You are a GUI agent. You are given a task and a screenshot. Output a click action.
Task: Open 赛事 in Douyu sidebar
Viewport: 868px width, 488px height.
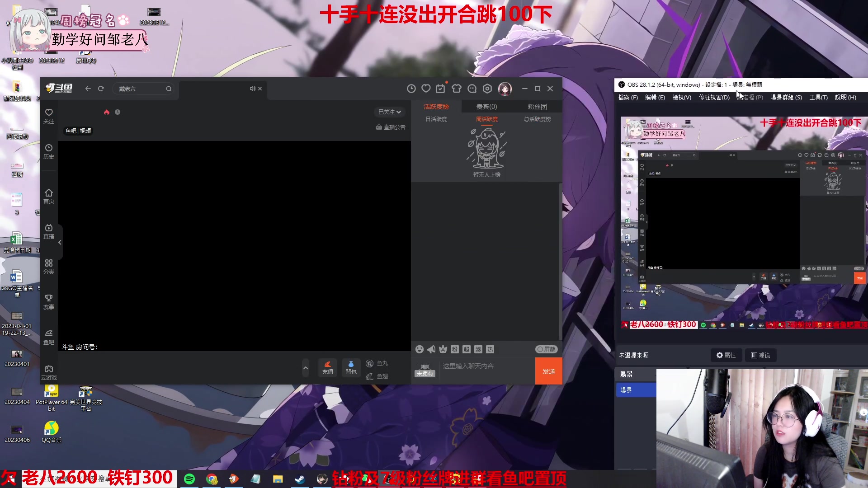click(49, 302)
